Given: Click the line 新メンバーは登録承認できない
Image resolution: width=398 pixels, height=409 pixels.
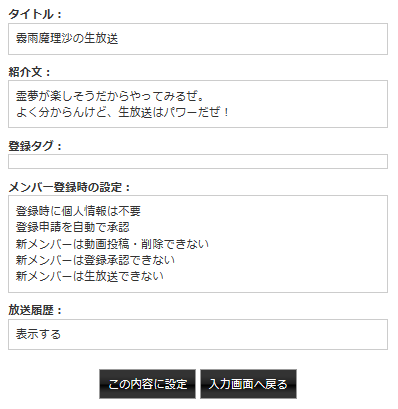Looking at the screenshot, I should coord(95,260).
